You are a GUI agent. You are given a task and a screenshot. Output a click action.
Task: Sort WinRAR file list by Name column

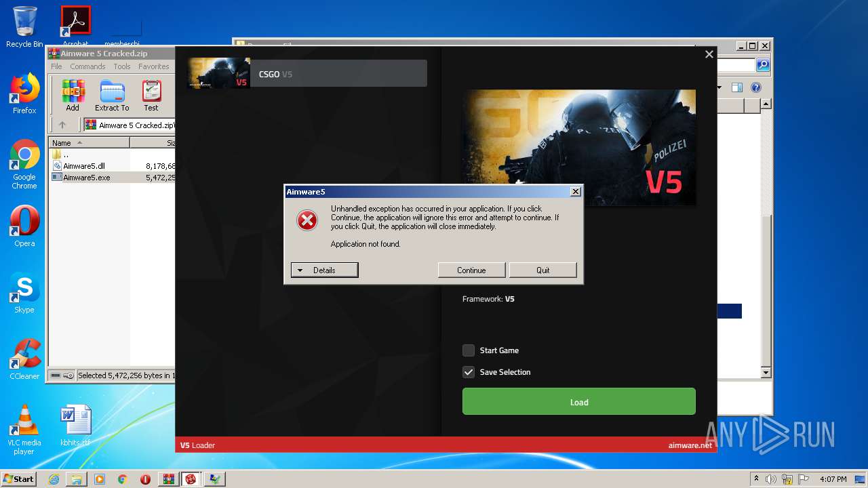click(x=89, y=142)
